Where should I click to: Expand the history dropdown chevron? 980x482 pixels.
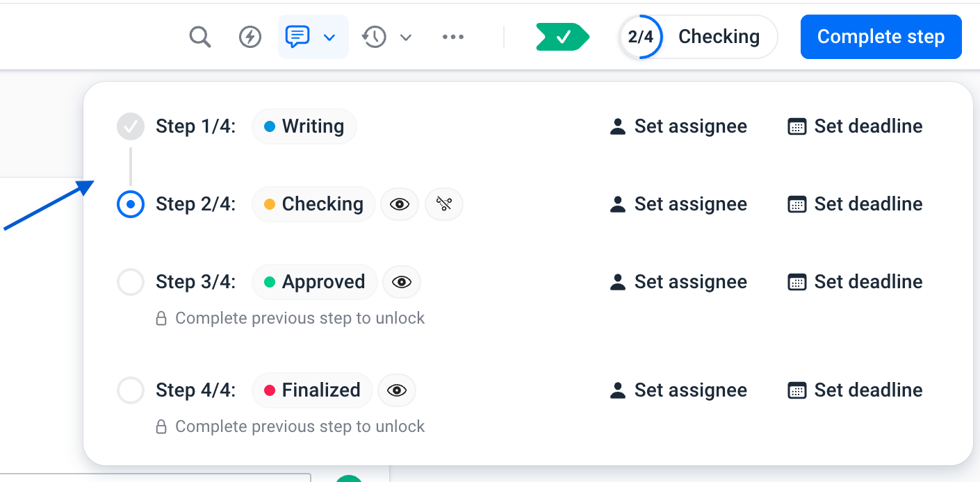(406, 37)
